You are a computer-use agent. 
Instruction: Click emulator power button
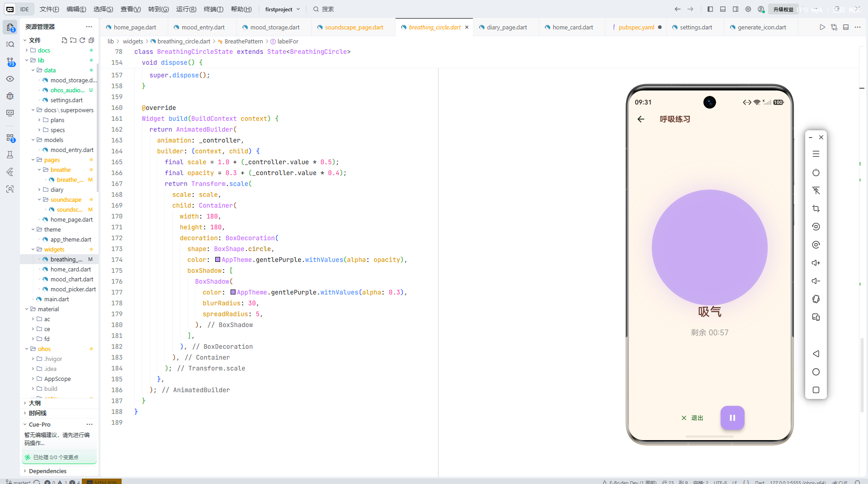(x=816, y=172)
